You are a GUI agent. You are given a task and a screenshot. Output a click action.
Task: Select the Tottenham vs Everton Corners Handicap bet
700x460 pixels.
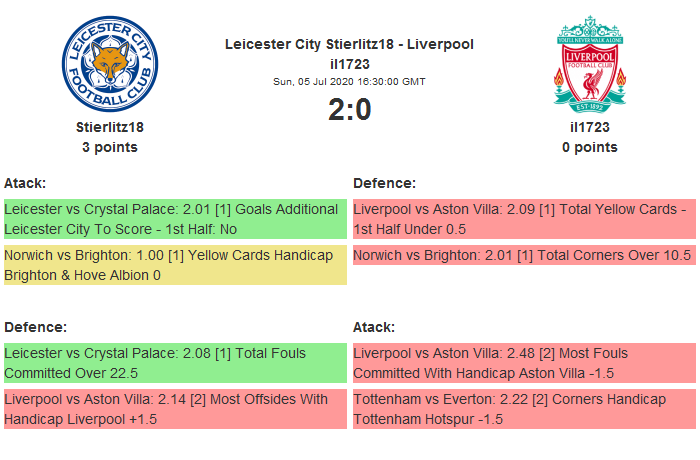523,409
